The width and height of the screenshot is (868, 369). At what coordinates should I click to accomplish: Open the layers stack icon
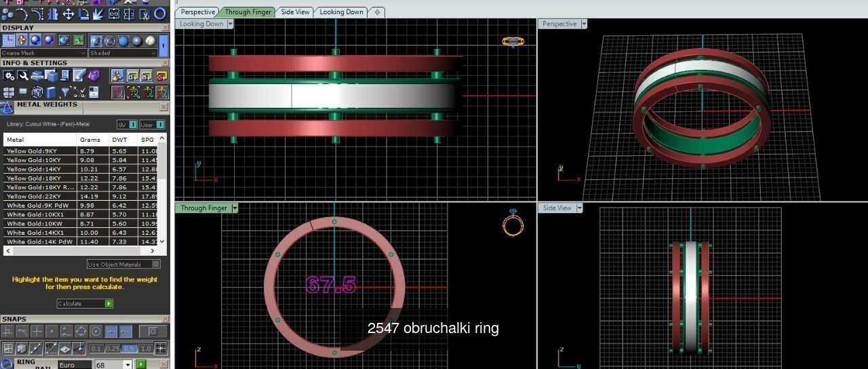click(x=37, y=75)
